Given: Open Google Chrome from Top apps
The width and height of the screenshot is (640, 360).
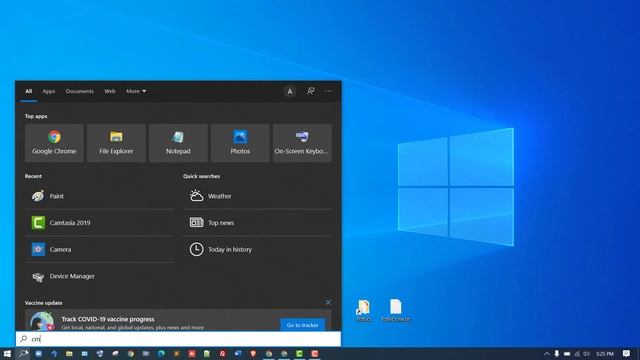Looking at the screenshot, I should 54,143.
